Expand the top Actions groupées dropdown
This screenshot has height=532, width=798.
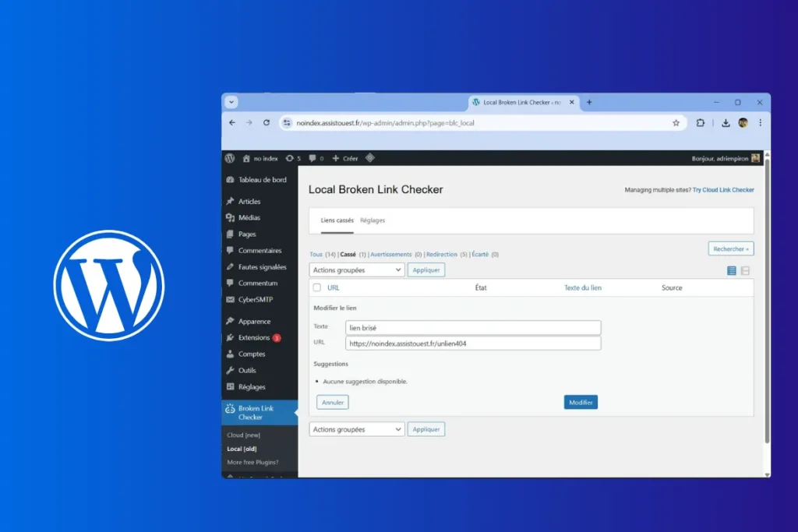pyautogui.click(x=357, y=270)
